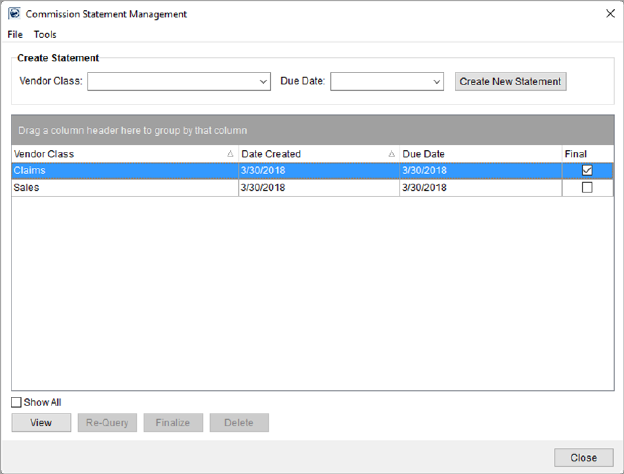This screenshot has height=474, width=624.
Task: Sort by Vendor Class column header
Action: 120,154
